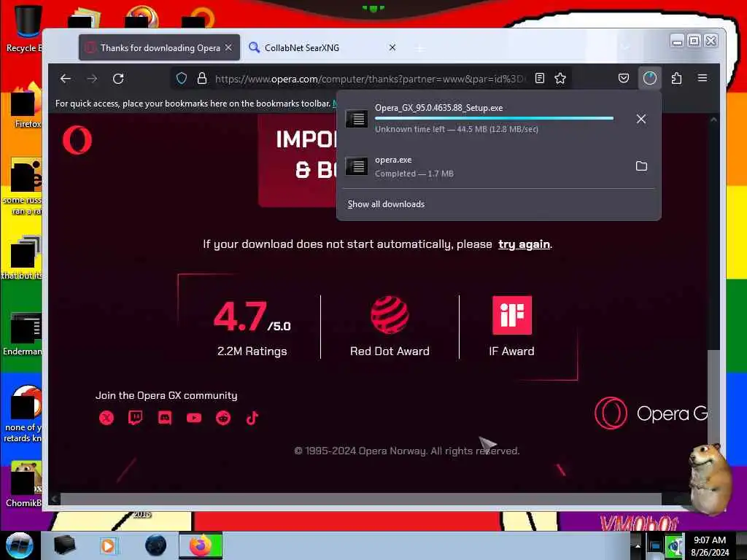Image resolution: width=747 pixels, height=560 pixels.
Task: Click the Join the Opera GX community heading
Action: coord(166,395)
